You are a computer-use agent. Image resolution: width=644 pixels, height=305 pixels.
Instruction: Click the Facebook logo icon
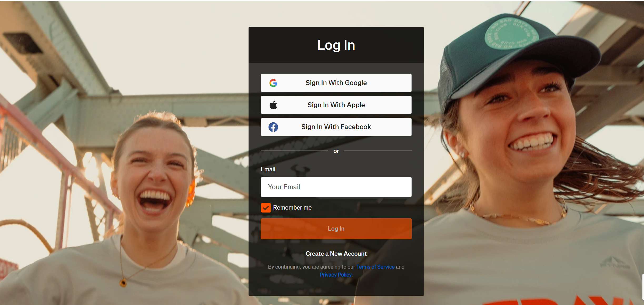coord(273,127)
